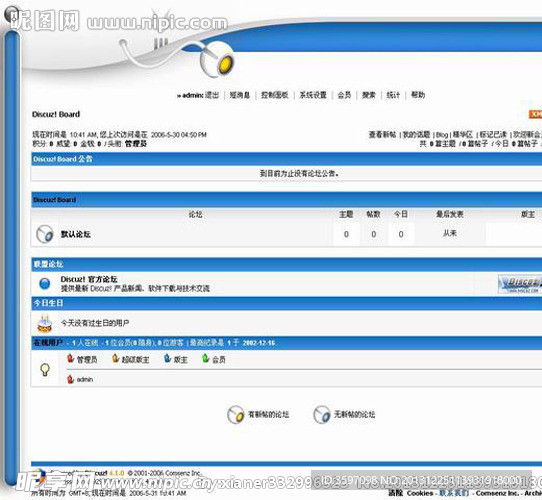
Task: Click the 退出 logout link
Action: pyautogui.click(x=212, y=95)
